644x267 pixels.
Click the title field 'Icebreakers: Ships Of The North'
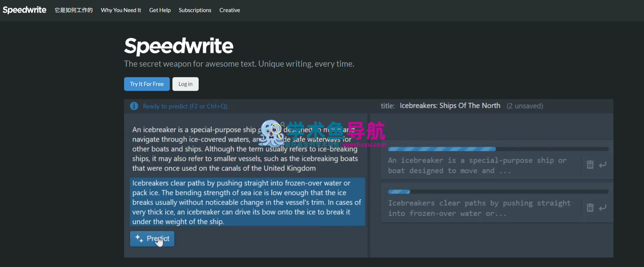pos(450,106)
